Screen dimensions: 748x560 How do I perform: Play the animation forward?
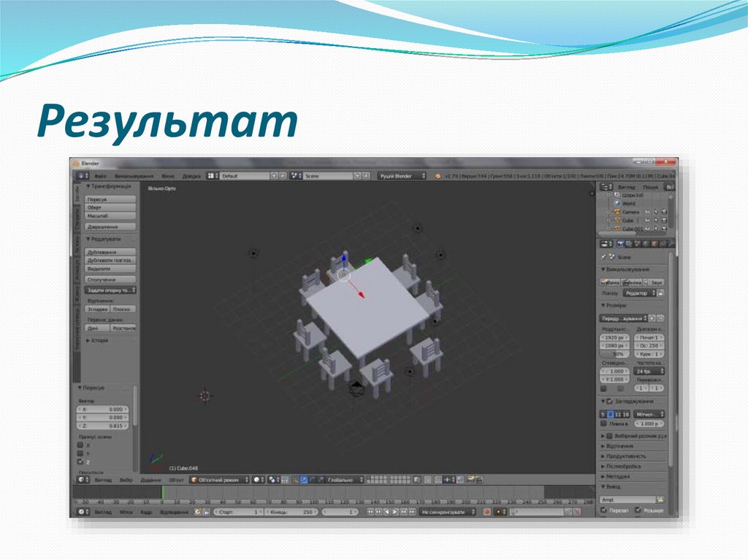[395, 512]
